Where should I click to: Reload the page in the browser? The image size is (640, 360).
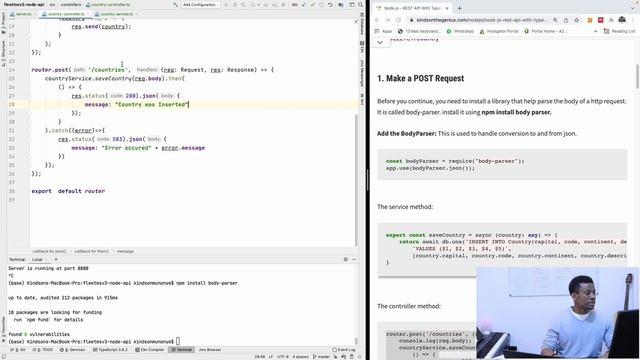click(398, 20)
